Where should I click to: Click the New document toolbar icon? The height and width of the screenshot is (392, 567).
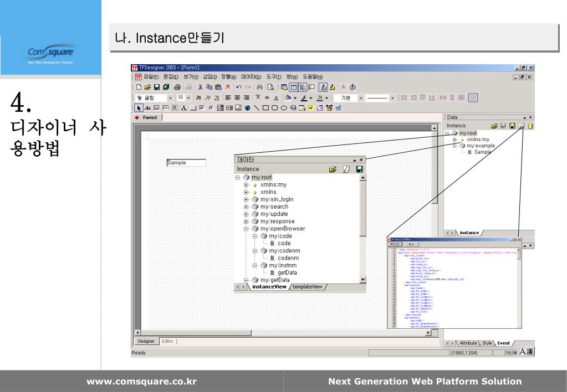point(139,87)
